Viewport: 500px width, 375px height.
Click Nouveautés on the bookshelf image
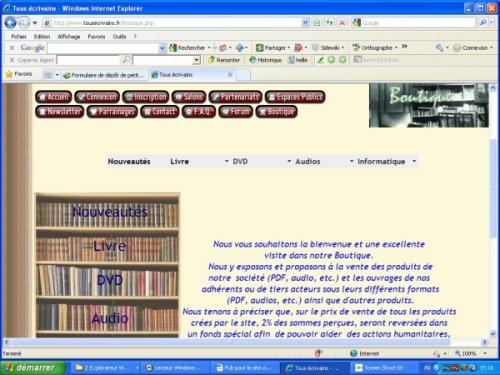[110, 212]
